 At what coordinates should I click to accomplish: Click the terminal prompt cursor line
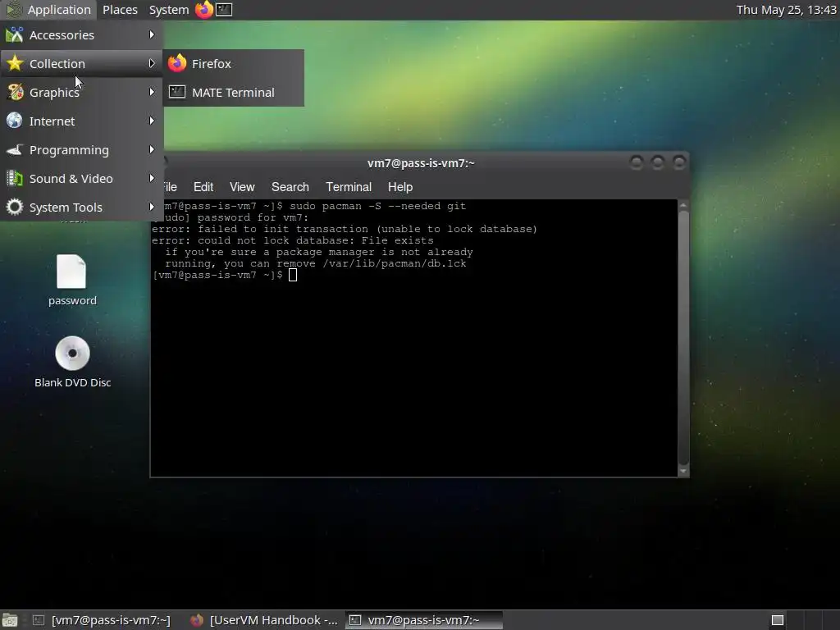[225, 275]
